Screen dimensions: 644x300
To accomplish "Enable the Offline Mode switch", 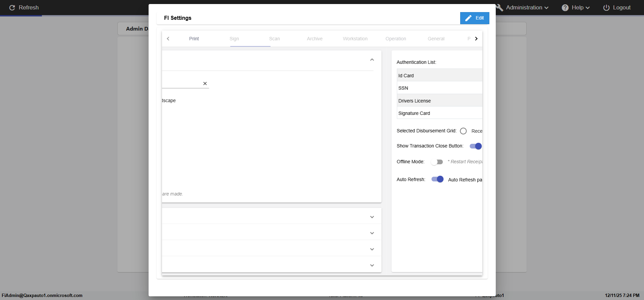I will (437, 162).
